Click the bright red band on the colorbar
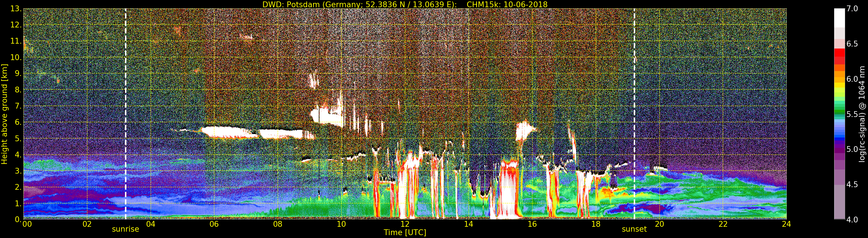Viewport: 868px width, 238px height. pos(839,53)
